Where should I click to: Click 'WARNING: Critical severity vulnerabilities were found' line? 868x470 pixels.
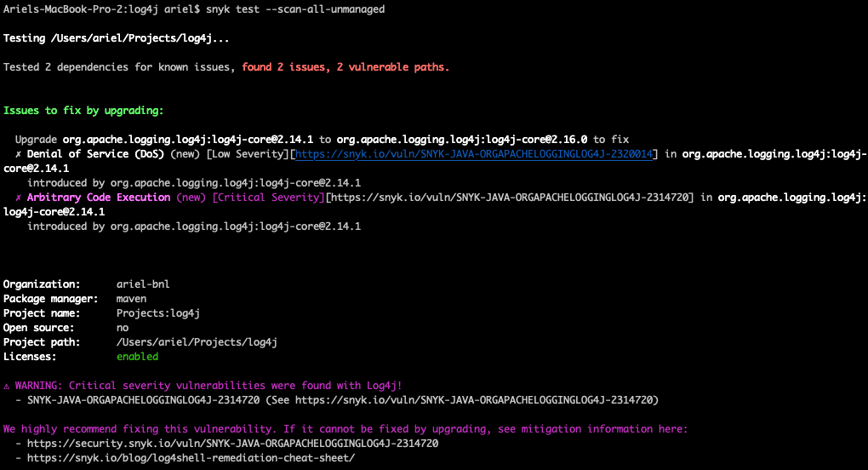coord(203,386)
